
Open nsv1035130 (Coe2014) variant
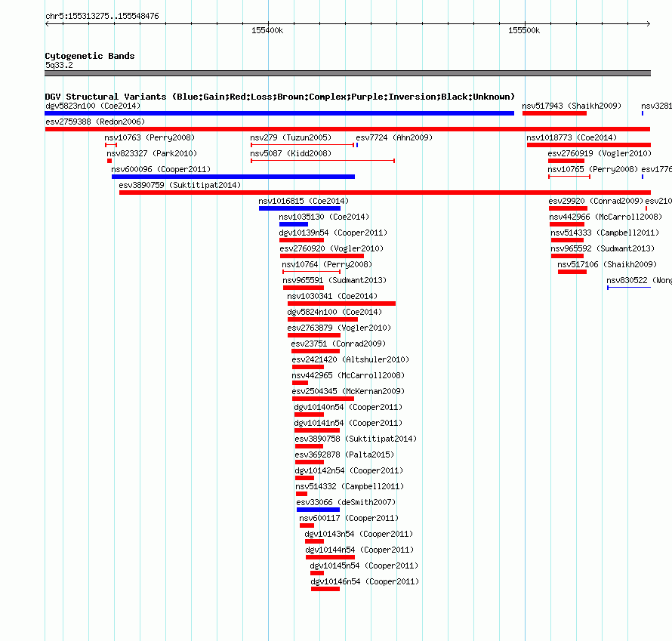324,217
